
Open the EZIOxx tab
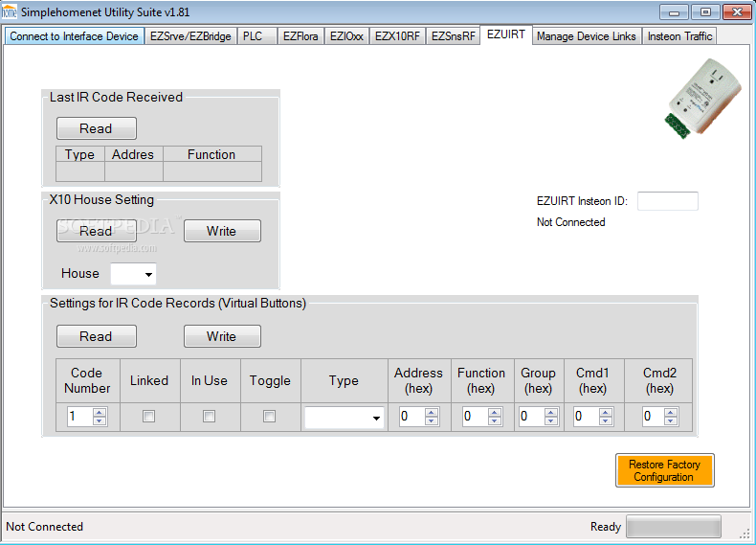pos(346,36)
